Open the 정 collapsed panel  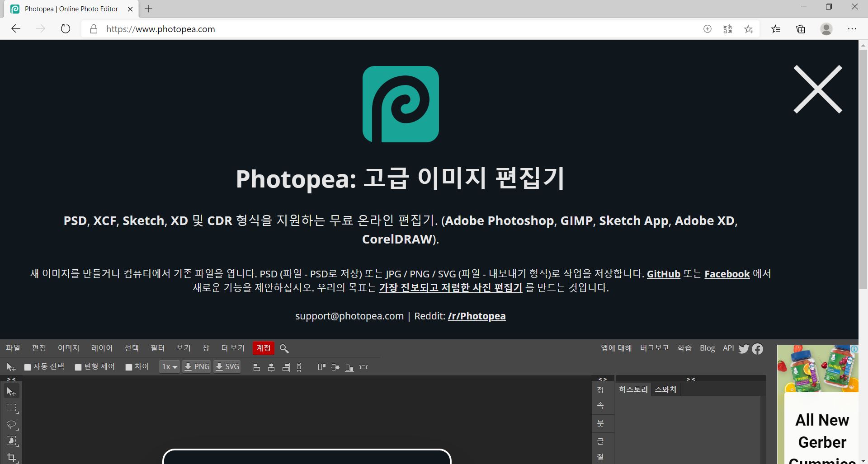600,390
